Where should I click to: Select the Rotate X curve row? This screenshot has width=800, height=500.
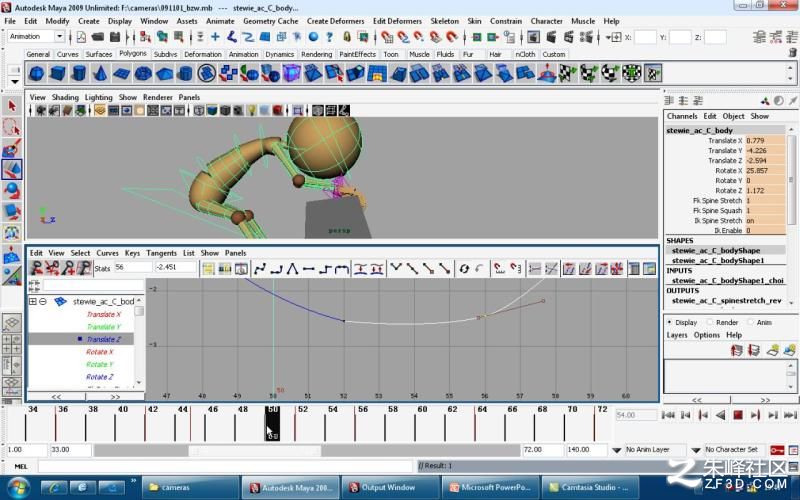(x=81, y=352)
